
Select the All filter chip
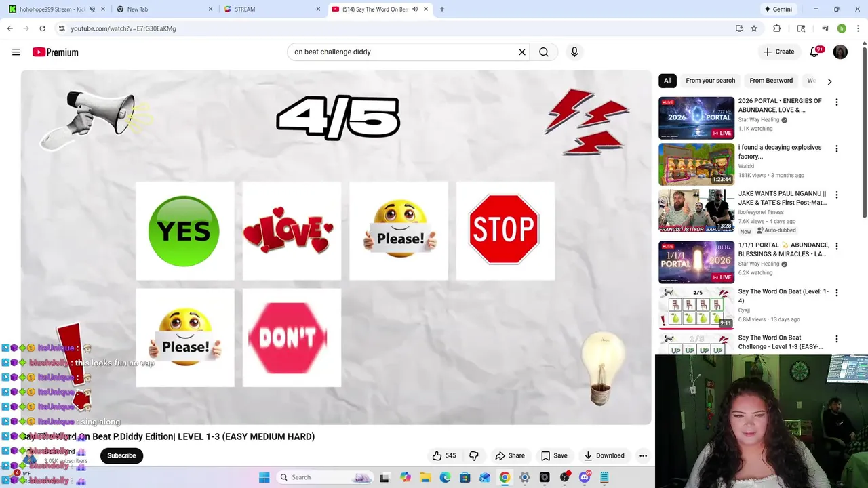[x=667, y=81]
